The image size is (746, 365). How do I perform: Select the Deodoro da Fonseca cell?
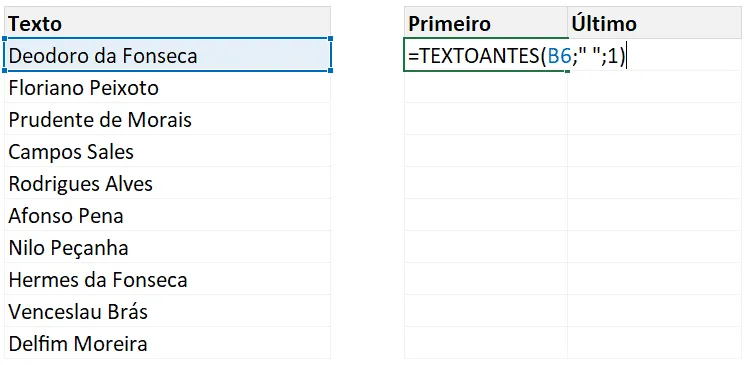167,55
